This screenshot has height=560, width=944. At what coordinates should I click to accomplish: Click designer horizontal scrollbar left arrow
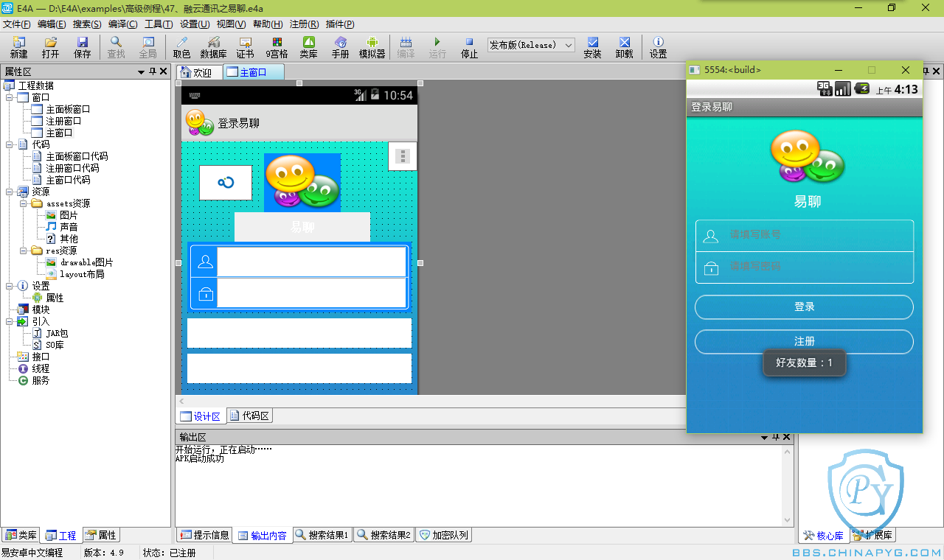(x=182, y=402)
